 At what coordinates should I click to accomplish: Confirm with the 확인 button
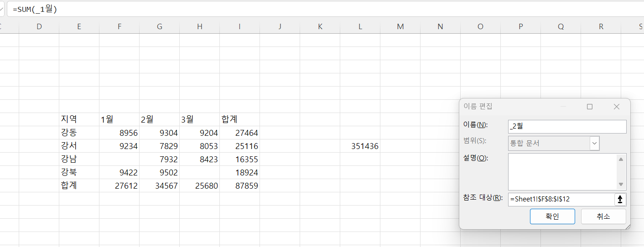pos(552,216)
